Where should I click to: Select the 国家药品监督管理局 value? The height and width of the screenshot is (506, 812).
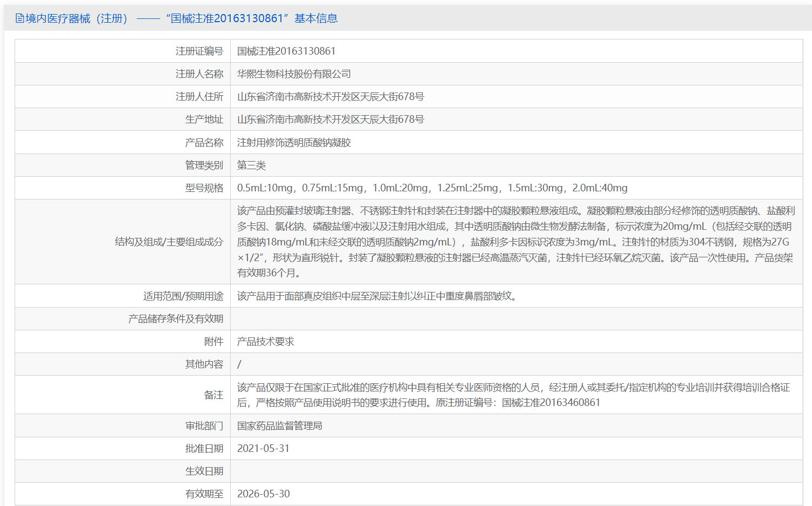pyautogui.click(x=280, y=426)
